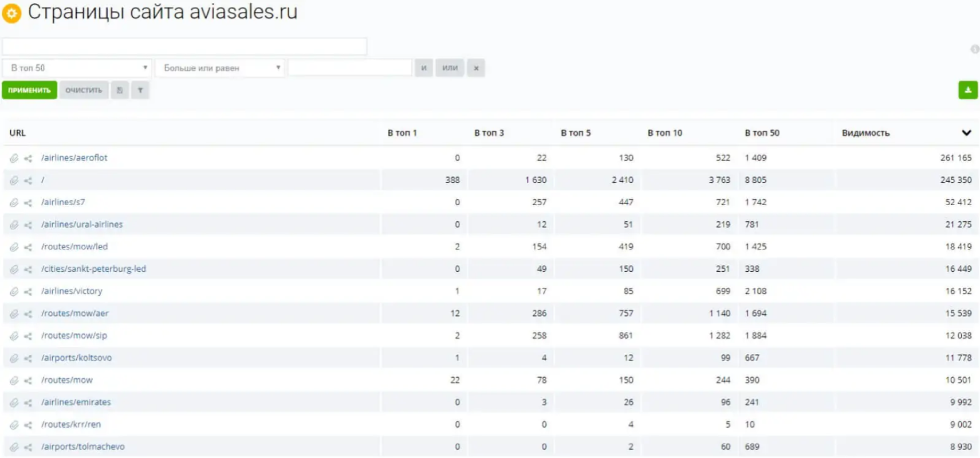This screenshot has width=980, height=458.
Task: Click paperclip icon beside /routes/krr/ren
Action: tap(14, 425)
